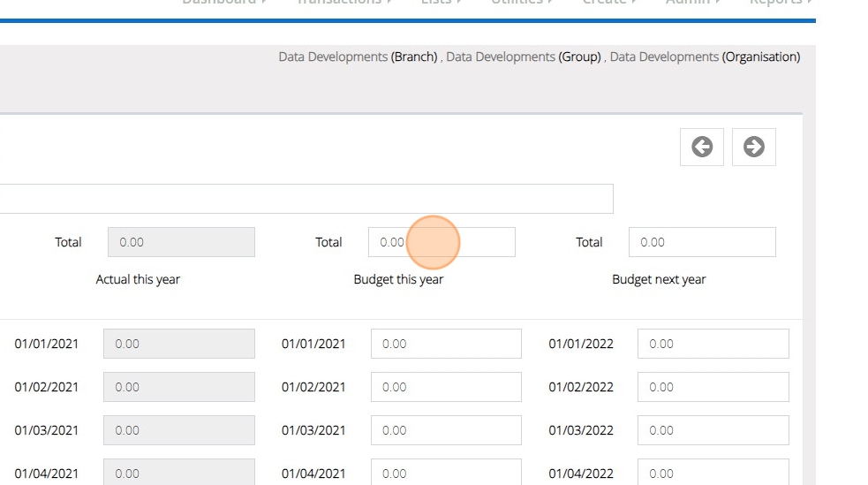Viewport: 868px width, 485px height.
Task: Click the Data Developments (Organisation) breadcrumb
Action: point(705,57)
